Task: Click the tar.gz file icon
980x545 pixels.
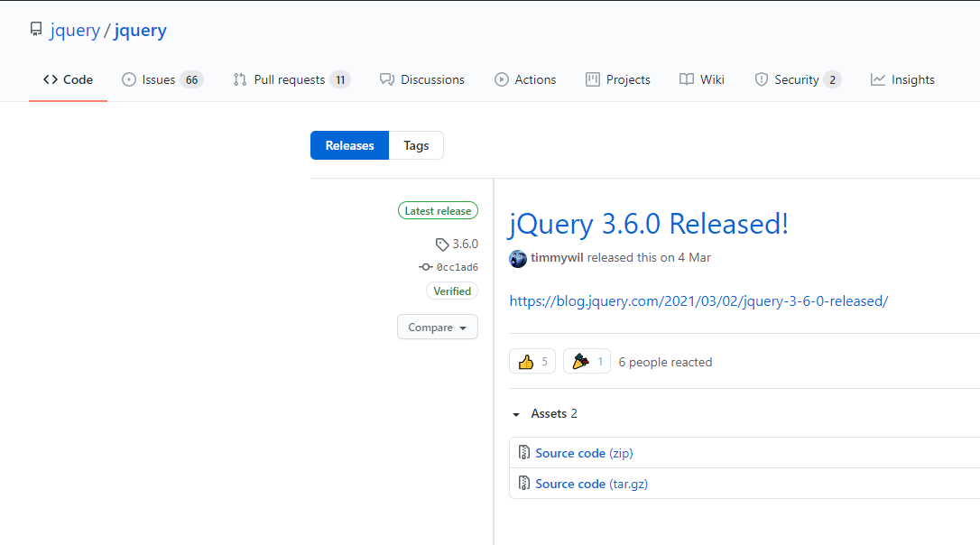Action: tap(523, 483)
